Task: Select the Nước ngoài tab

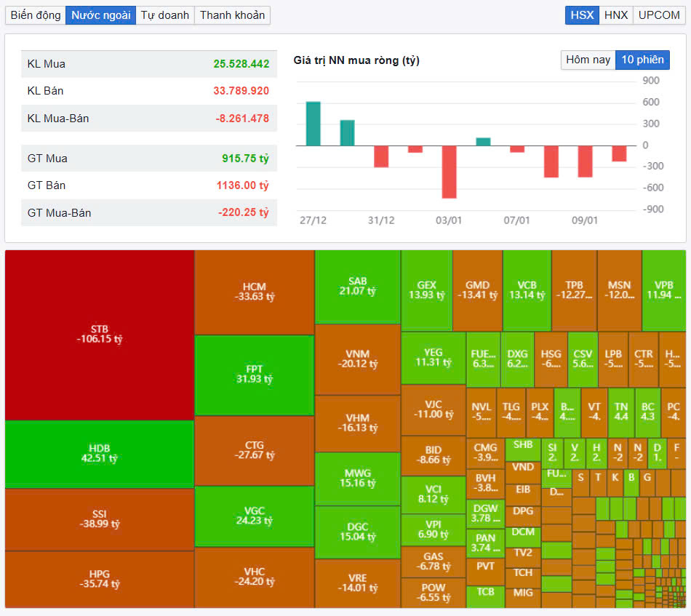Action: (x=101, y=15)
